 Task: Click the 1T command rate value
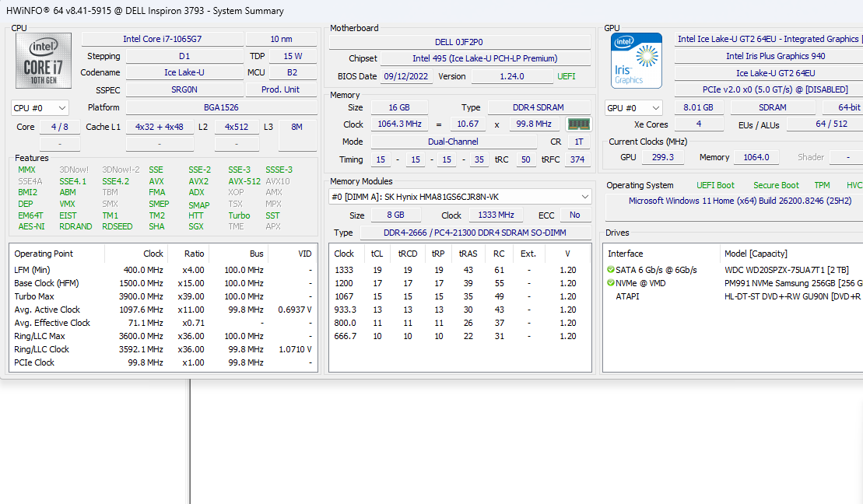tap(579, 142)
